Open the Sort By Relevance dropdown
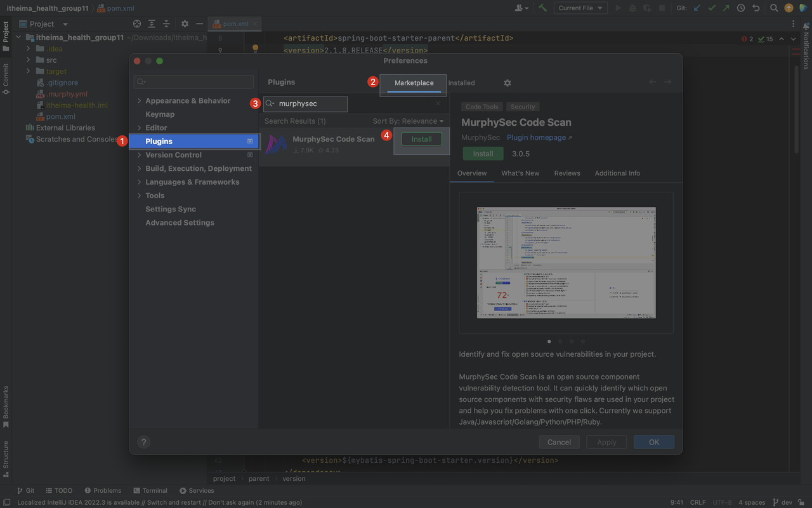The width and height of the screenshot is (812, 508). coord(408,121)
